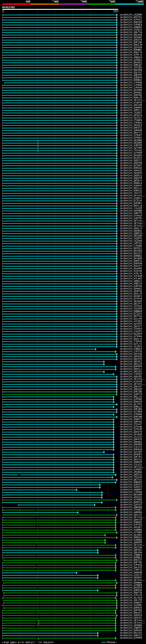This screenshot has width=146, height=644.
Task: Open hit UniRef100_C6ZRM9
Action: pyautogui.click(x=131, y=15)
